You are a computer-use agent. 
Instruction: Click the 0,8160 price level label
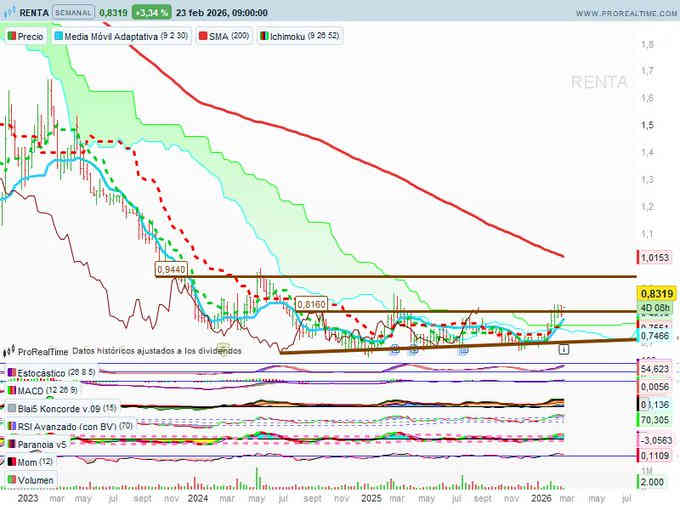click(311, 303)
